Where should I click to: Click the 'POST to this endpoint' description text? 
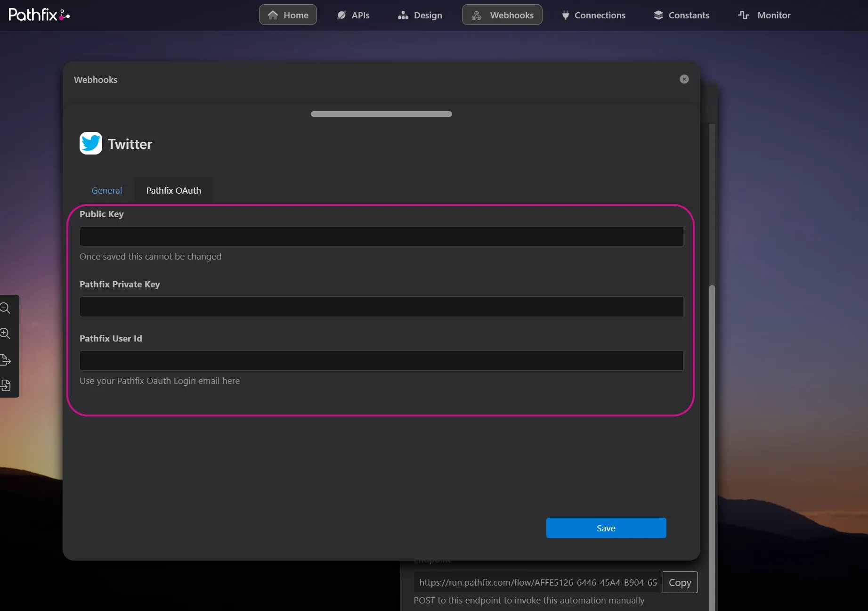(x=529, y=600)
